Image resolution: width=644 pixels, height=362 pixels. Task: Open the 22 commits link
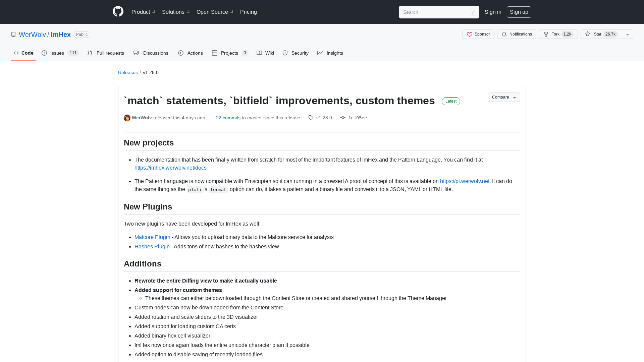228,118
